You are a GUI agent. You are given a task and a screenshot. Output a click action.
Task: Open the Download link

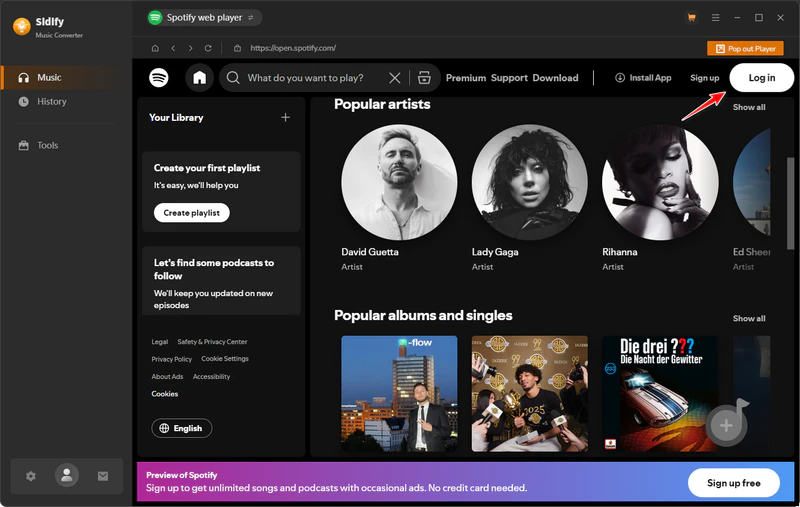click(556, 78)
